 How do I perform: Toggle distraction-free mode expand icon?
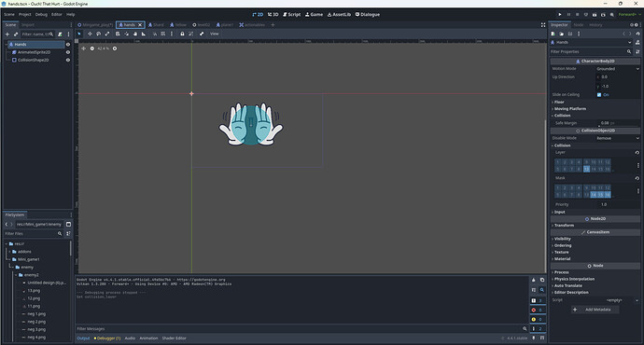point(543,25)
